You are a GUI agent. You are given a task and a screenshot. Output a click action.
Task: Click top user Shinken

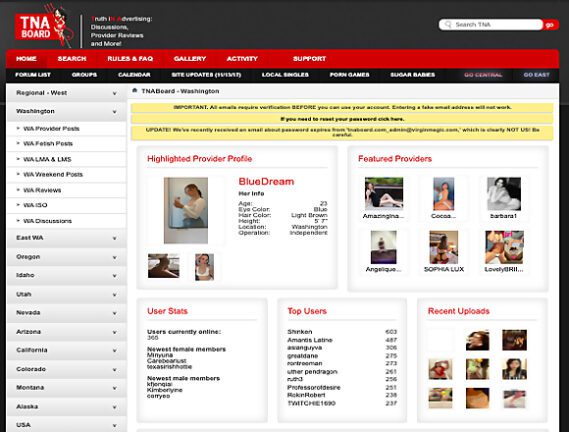click(x=300, y=332)
